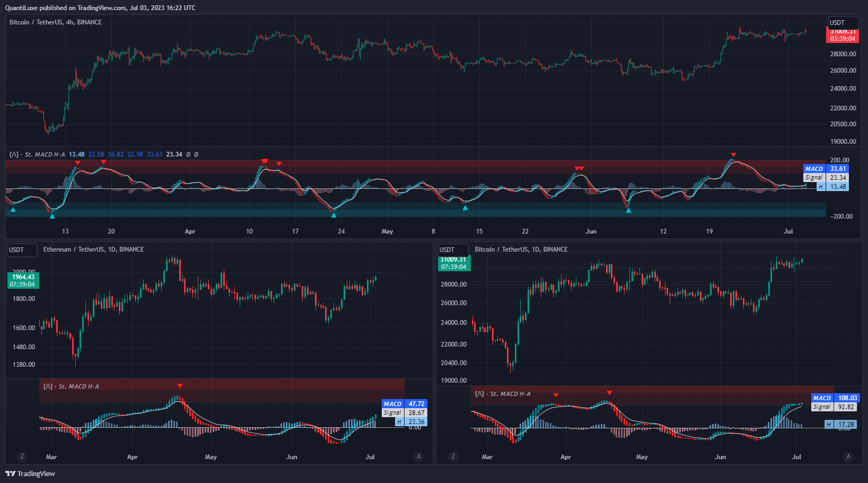868x483 pixels.
Task: Click 13.48 value in 4h MACD legend
Action: coord(76,154)
